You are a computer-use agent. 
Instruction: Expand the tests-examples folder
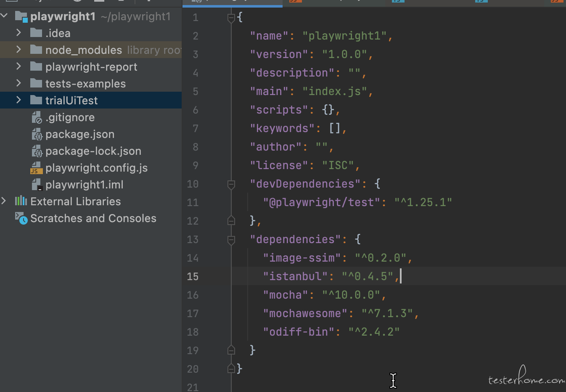(19, 83)
